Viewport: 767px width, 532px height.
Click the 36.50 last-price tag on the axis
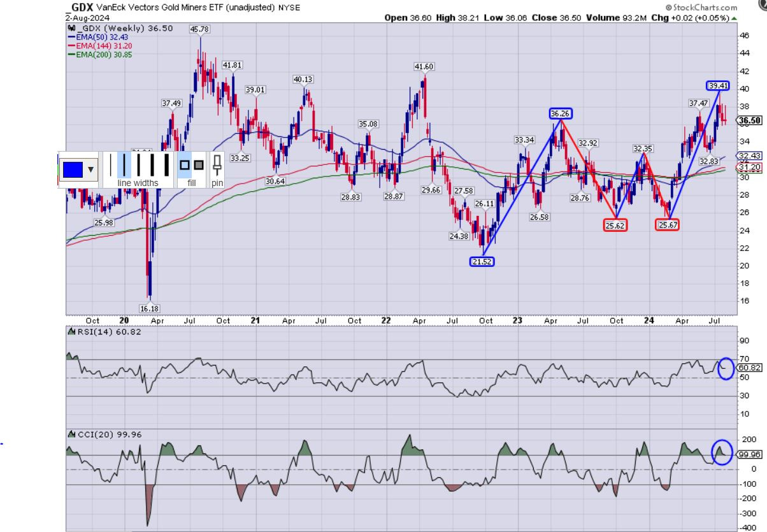click(x=749, y=120)
